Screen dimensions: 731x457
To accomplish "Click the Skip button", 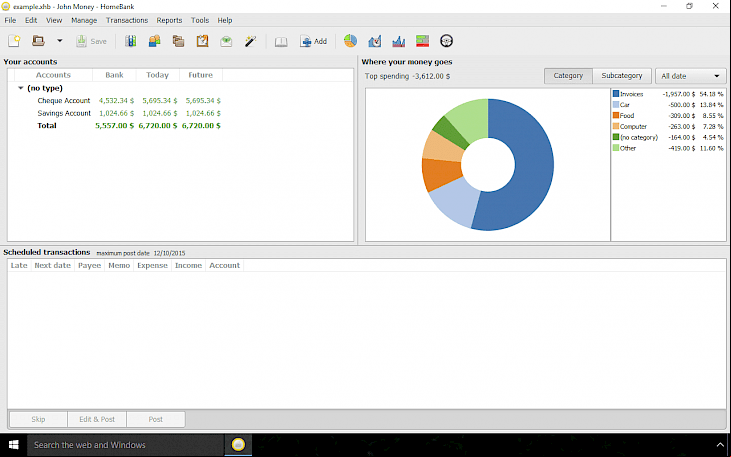I will [38, 419].
